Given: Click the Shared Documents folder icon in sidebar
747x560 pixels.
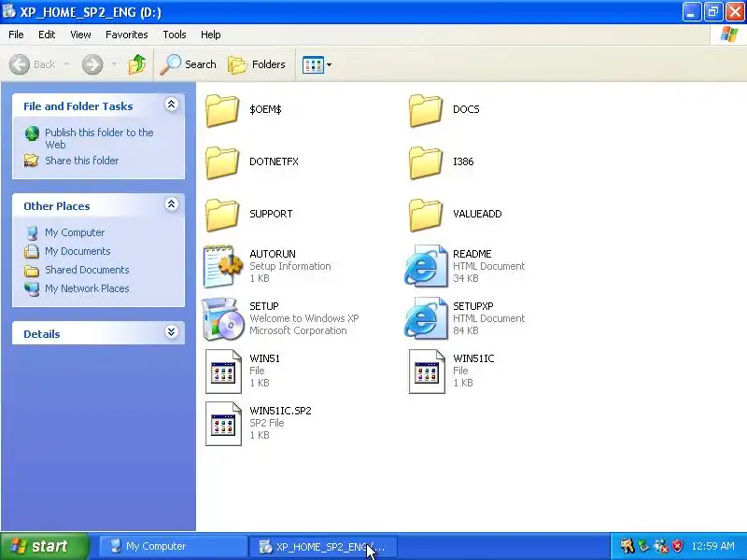Looking at the screenshot, I should pos(32,270).
